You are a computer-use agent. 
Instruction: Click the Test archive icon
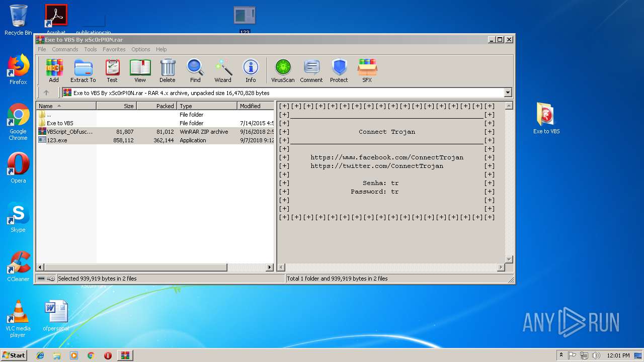pyautogui.click(x=112, y=70)
